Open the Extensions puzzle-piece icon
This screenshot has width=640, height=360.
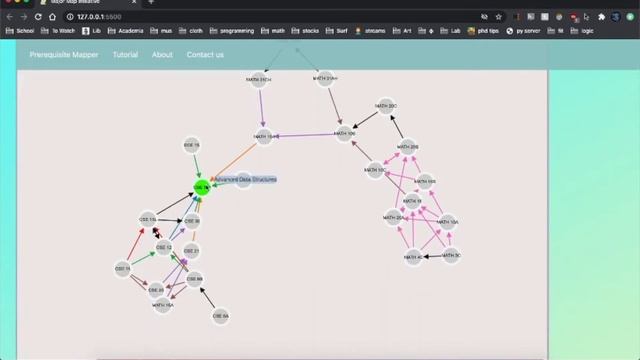[x=601, y=17]
